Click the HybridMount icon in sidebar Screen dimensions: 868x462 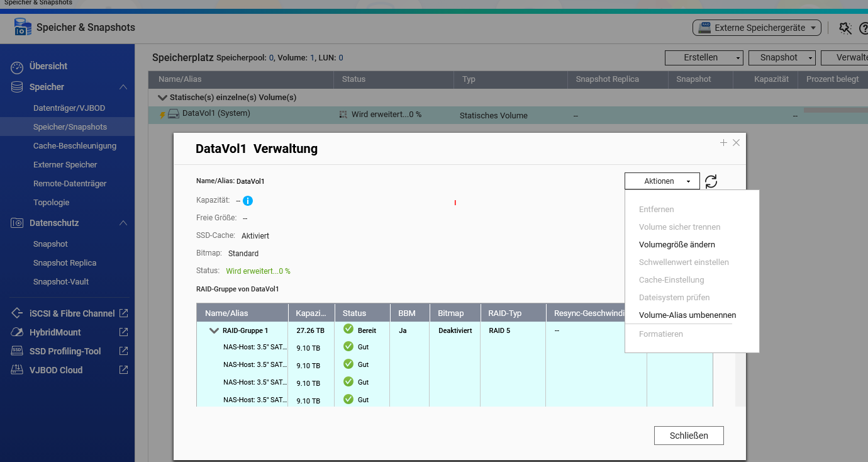click(18, 332)
